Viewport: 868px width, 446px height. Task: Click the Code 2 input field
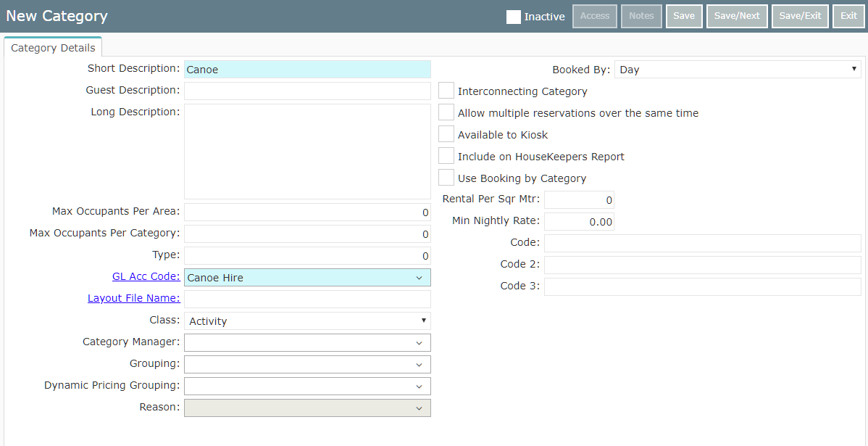click(703, 265)
